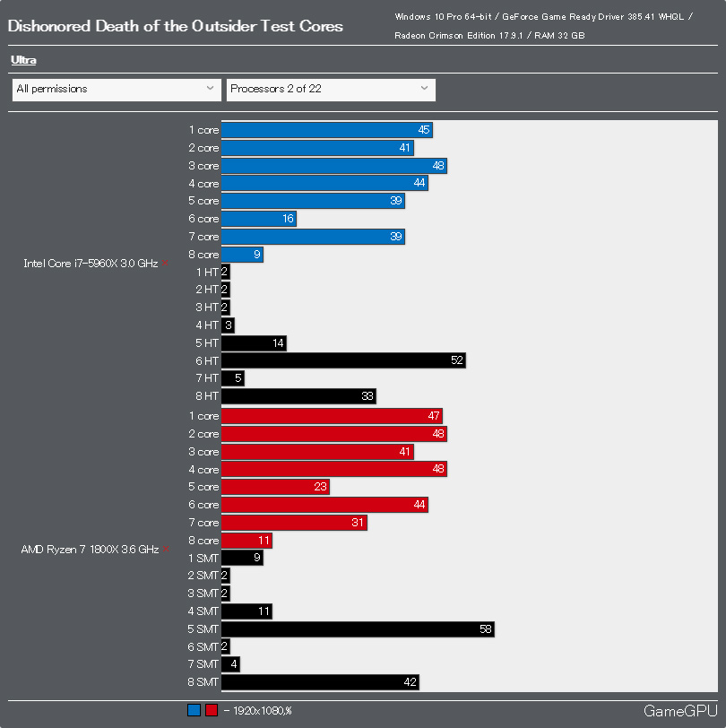Click the Intel Core i7-5960X 3.0 GHz label
Image resolution: width=726 pixels, height=728 pixels.
(91, 264)
